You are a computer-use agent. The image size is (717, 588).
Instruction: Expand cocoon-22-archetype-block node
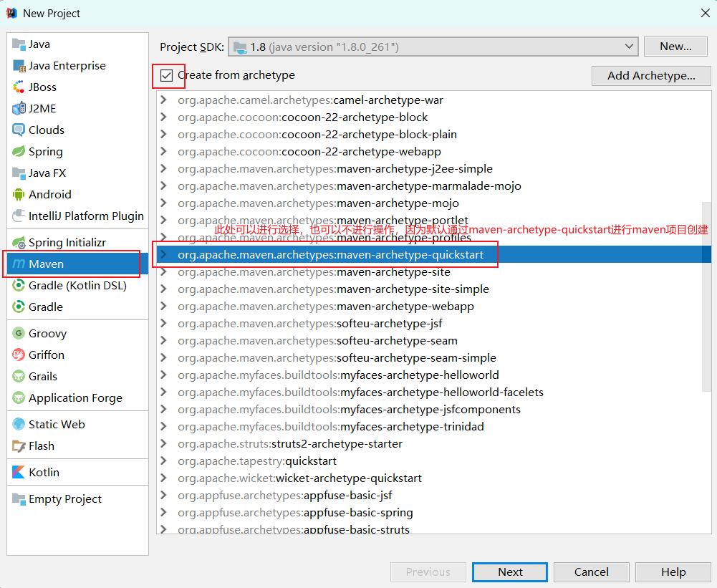point(164,117)
